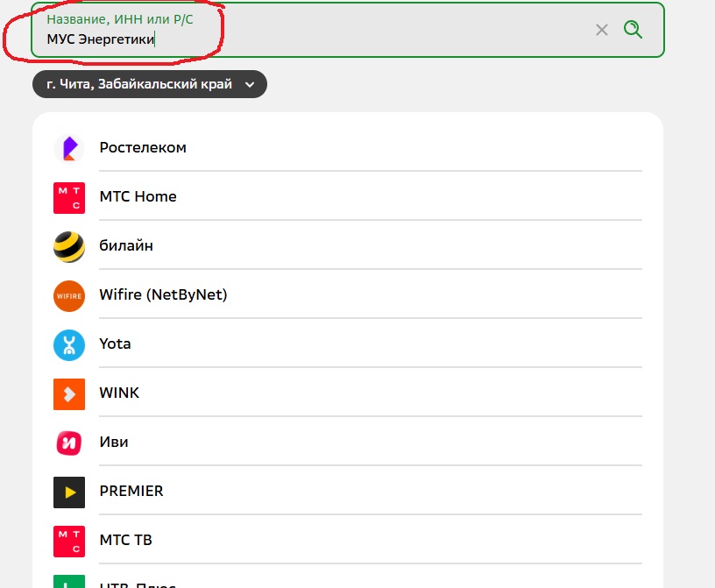This screenshot has width=715, height=588.
Task: Open the г. Чита region dropdown
Action: (x=140, y=84)
